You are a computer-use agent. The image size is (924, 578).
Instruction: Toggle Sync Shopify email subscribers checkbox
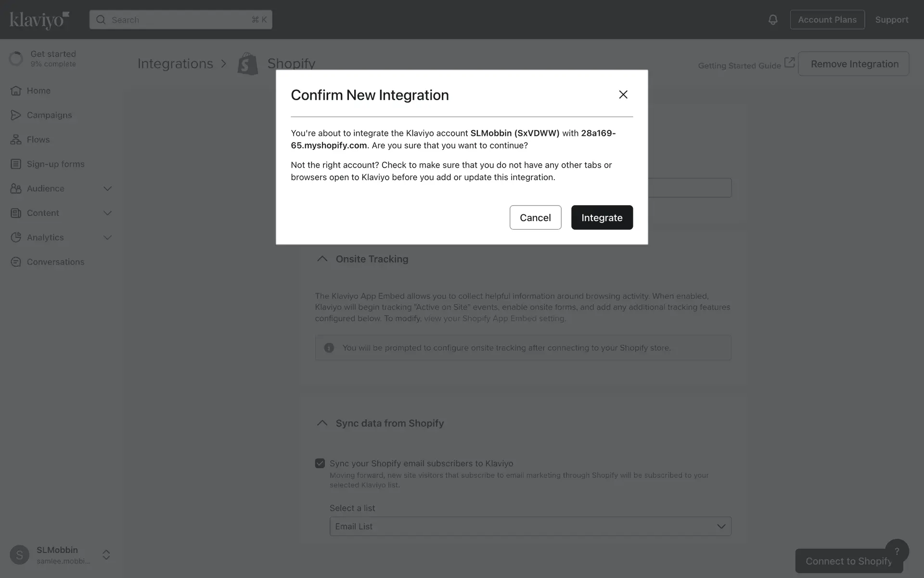(x=320, y=463)
